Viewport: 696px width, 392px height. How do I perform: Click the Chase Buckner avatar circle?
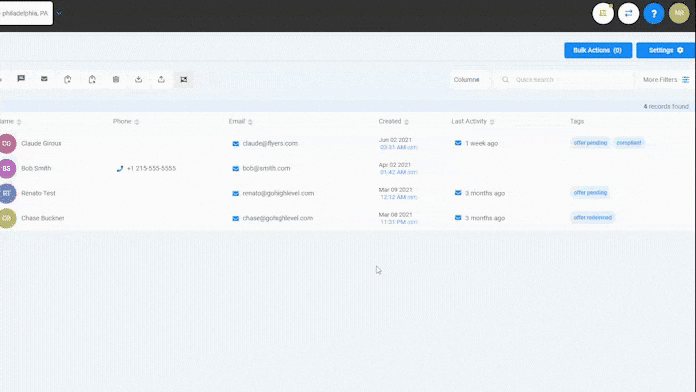pos(7,218)
